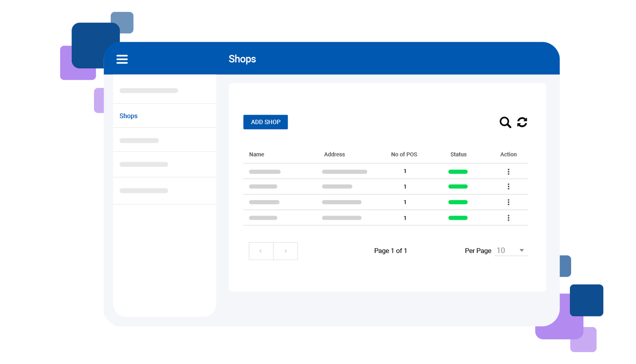
Task: Go to the previous page arrow
Action: pyautogui.click(x=261, y=251)
